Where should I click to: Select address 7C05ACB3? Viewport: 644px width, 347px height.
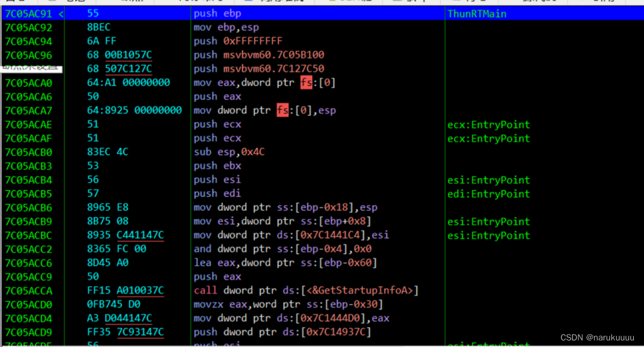pyautogui.click(x=29, y=166)
